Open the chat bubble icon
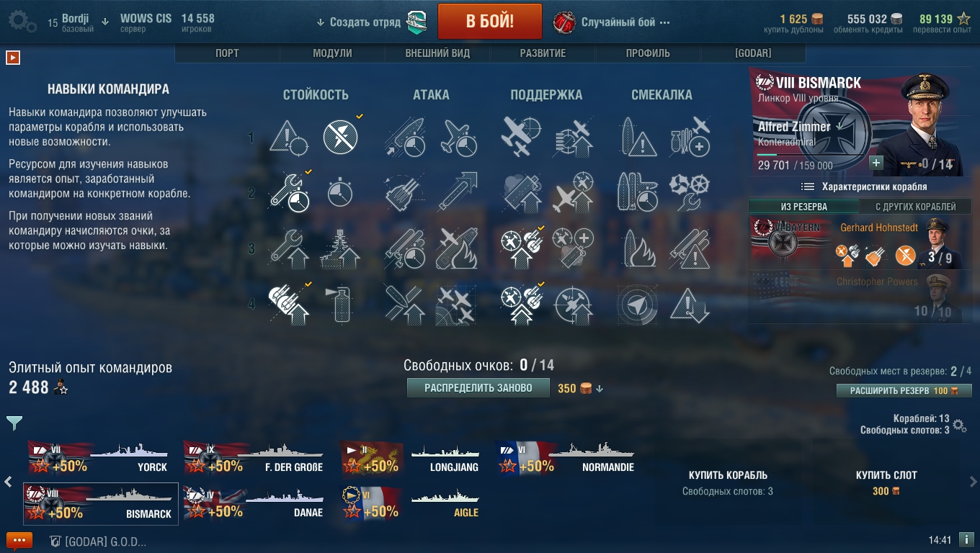The image size is (980, 553). point(19,540)
